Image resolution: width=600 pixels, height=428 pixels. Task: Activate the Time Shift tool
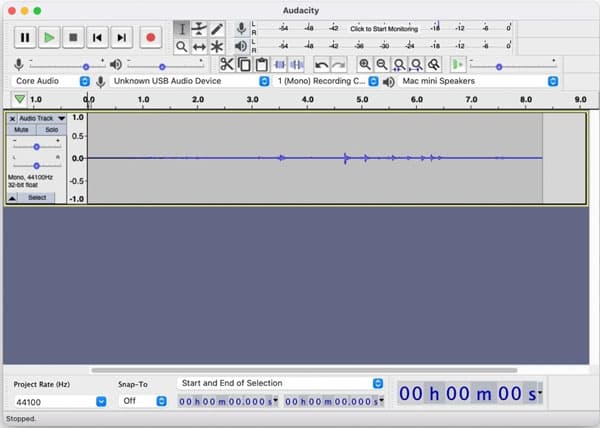(199, 46)
